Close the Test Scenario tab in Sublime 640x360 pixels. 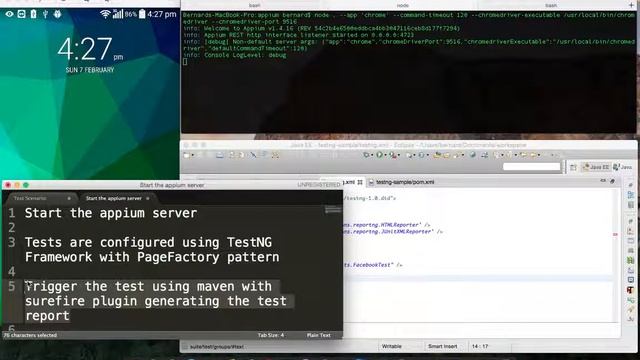pos(69,198)
